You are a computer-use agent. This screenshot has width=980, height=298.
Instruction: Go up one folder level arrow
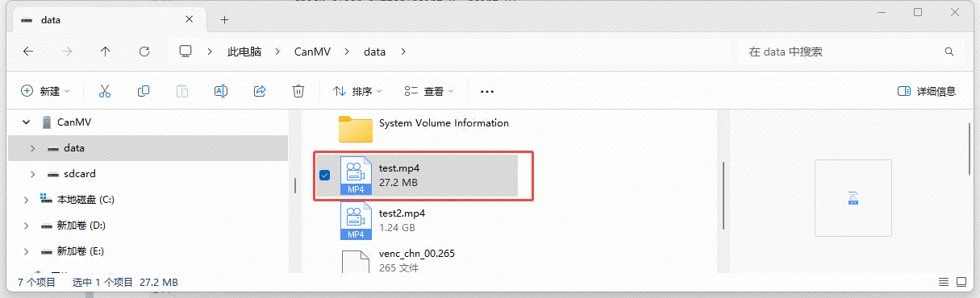click(106, 52)
